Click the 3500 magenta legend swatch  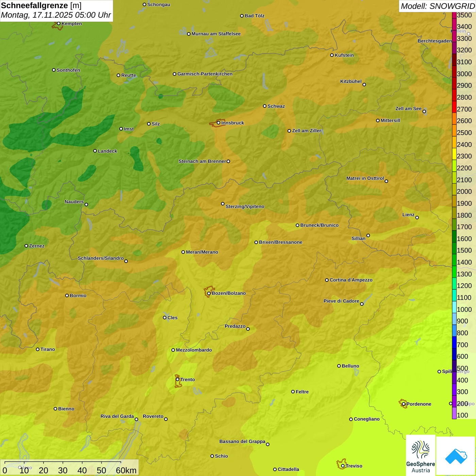[454, 15]
